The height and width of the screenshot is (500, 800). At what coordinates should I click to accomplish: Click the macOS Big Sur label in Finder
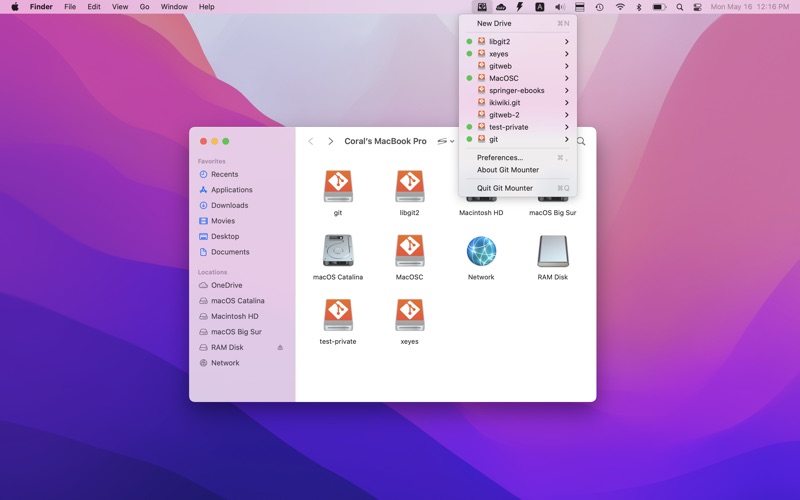(553, 213)
